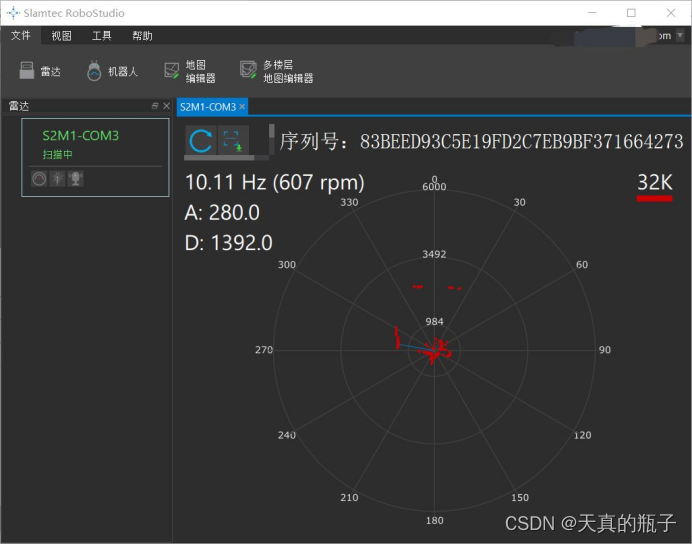The width and height of the screenshot is (692, 544).
Task: Minimize the RoboStudio window
Action: pos(592,13)
